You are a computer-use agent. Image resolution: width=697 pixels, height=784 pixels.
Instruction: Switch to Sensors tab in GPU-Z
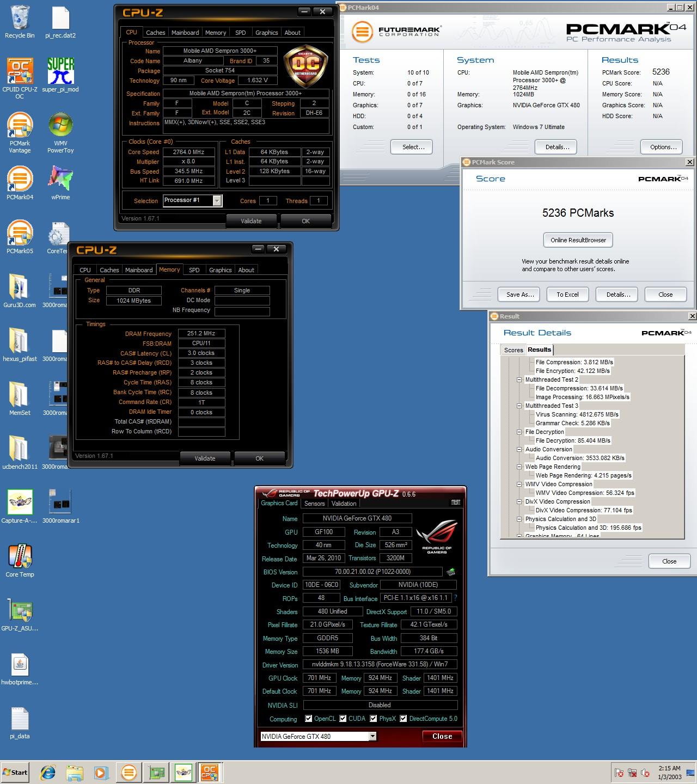[315, 504]
